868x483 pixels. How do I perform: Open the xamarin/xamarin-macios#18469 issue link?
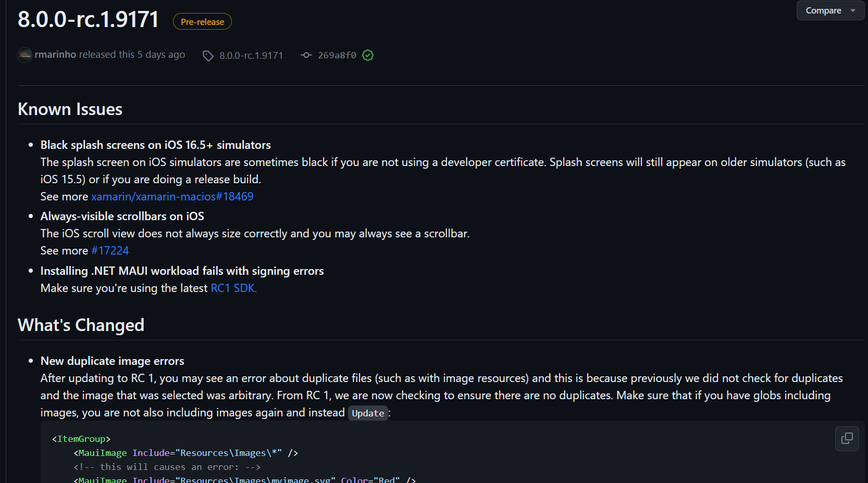[172, 196]
